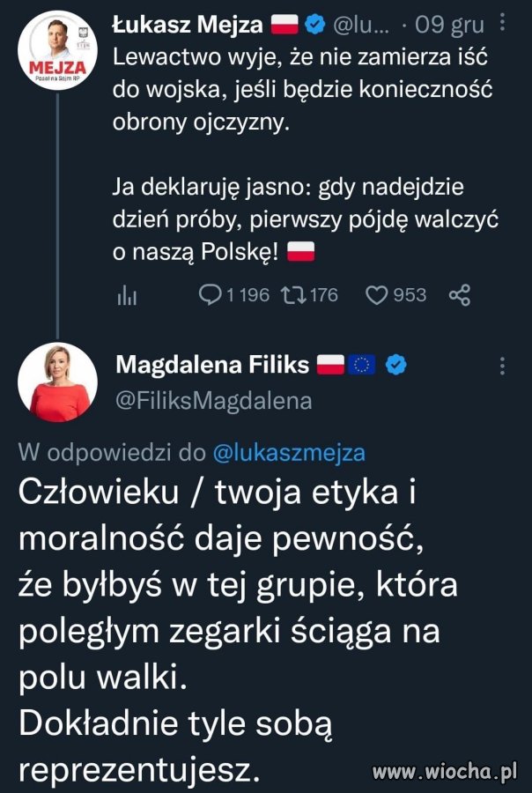Toggle like on the tweet to unlike it
The height and width of the screenshot is (793, 532).
(x=376, y=296)
